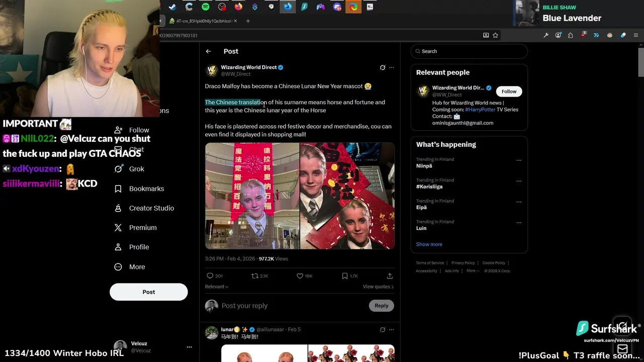Screen dimensions: 644x362
Task: Open options for trending #Korisliiga
Action: pyautogui.click(x=519, y=181)
